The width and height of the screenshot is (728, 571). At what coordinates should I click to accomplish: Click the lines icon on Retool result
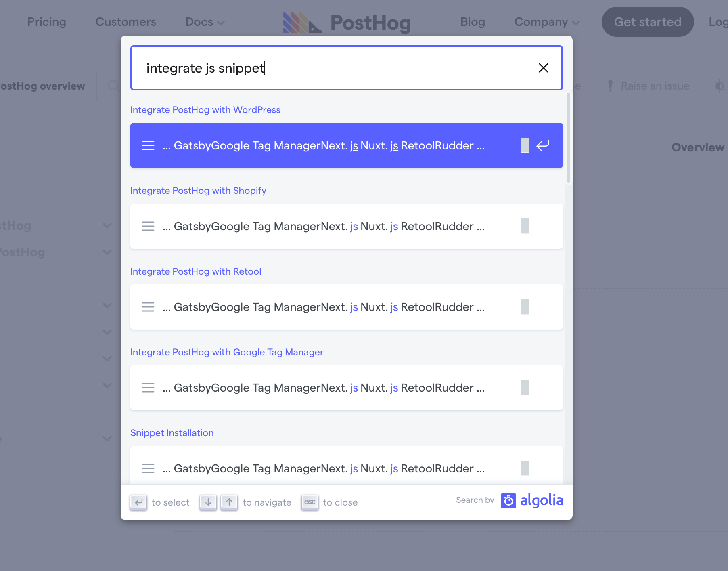[148, 307]
